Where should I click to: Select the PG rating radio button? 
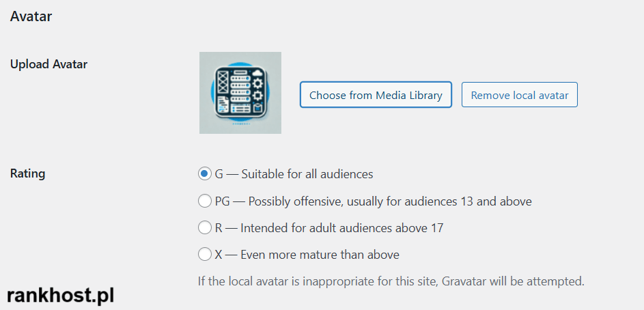(204, 201)
